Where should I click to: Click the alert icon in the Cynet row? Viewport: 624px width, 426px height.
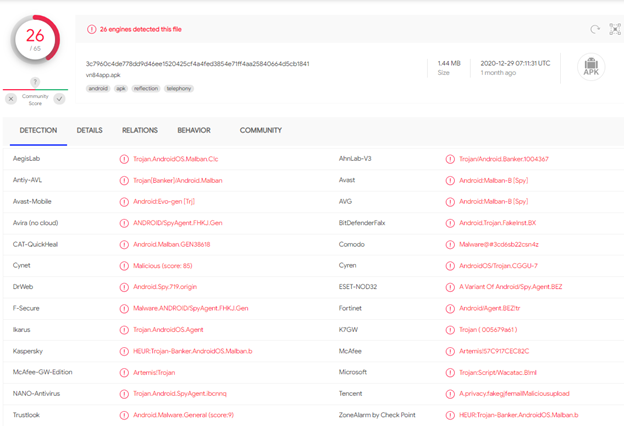tap(124, 266)
